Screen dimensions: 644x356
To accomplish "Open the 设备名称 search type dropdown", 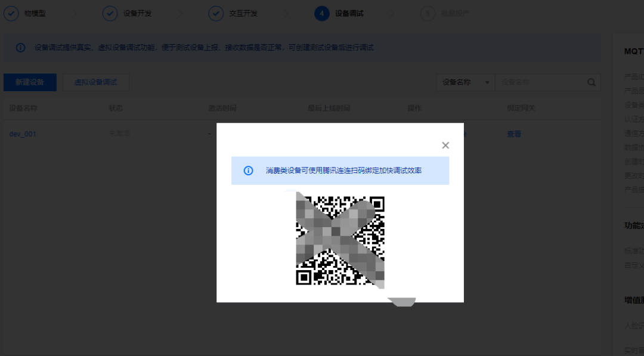I will point(466,82).
